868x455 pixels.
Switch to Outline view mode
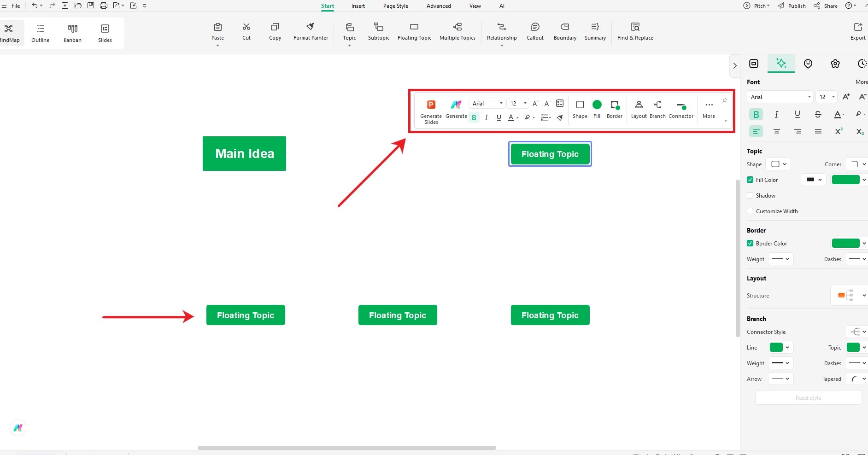(x=41, y=33)
